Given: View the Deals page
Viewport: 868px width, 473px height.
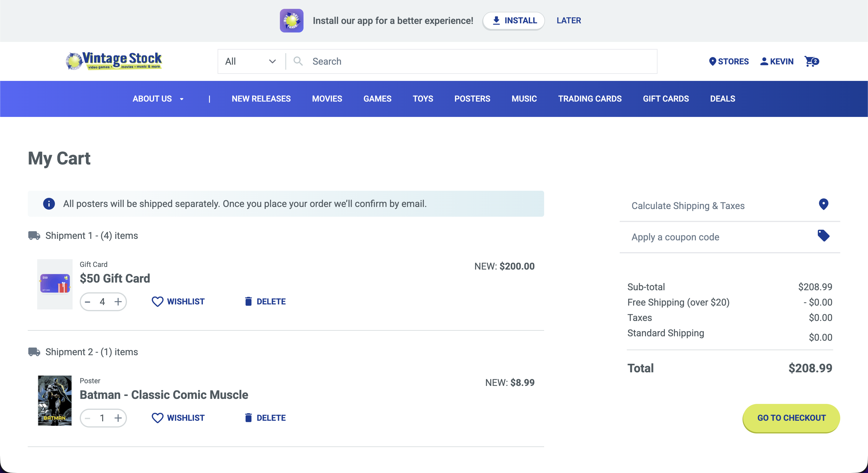Looking at the screenshot, I should (x=722, y=99).
